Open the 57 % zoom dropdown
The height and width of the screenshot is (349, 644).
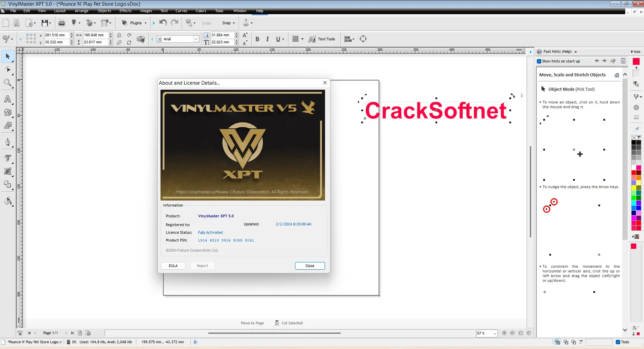coord(495,333)
